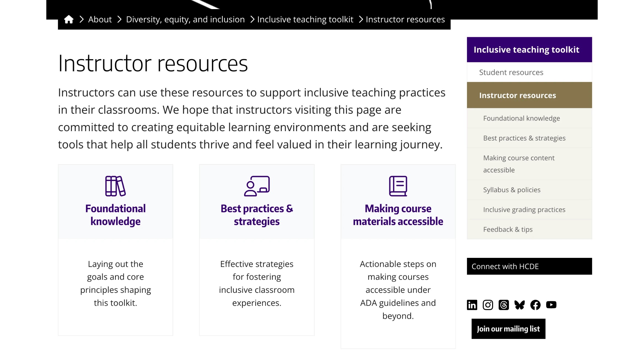Open Best practices & strategies sidebar item
The width and height of the screenshot is (644, 362).
tap(529, 138)
